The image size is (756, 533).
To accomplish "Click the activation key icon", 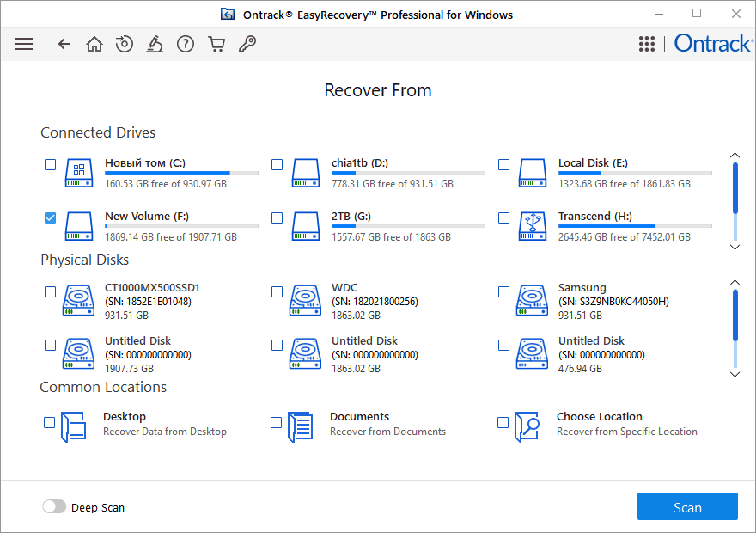I will pyautogui.click(x=247, y=44).
